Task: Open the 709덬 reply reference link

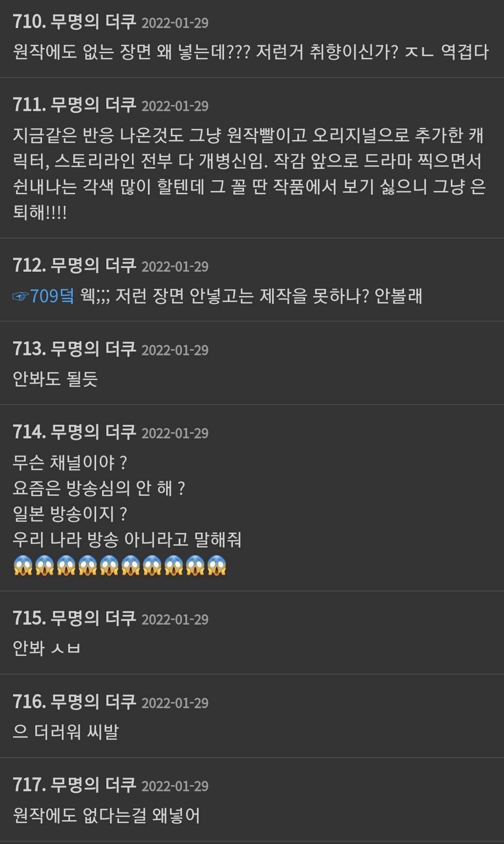Action: coord(52,296)
